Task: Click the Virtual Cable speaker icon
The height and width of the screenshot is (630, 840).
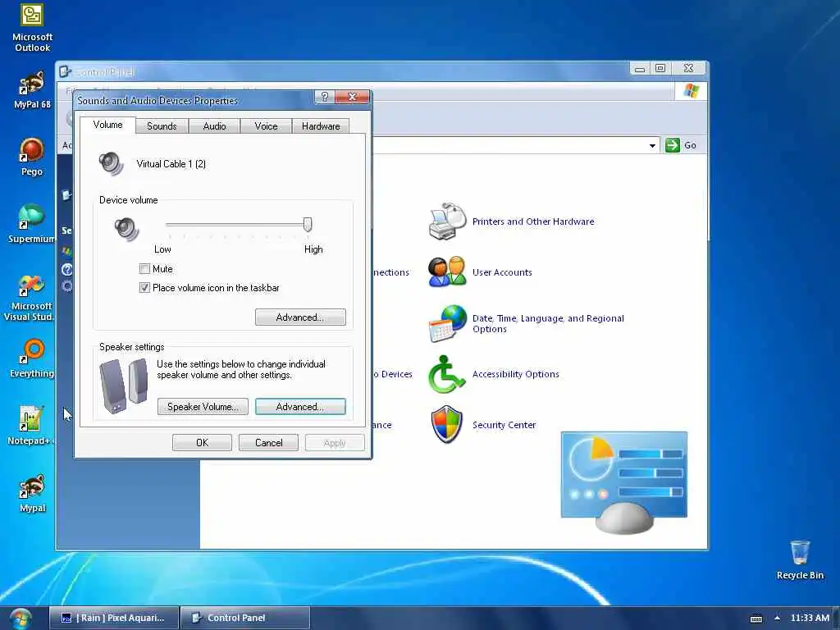Action: [x=112, y=164]
